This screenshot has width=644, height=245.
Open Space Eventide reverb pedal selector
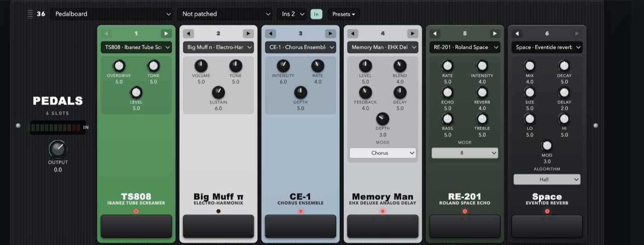pos(547,47)
